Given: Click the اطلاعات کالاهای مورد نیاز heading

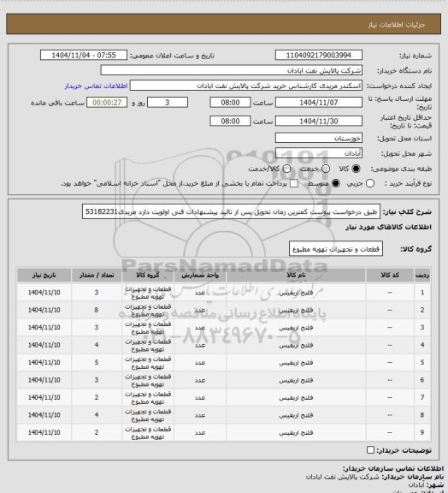Looking at the screenshot, I should pos(388,227).
